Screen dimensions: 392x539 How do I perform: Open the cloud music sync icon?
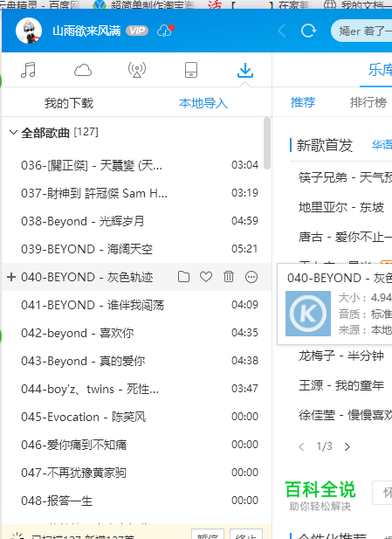pyautogui.click(x=165, y=31)
